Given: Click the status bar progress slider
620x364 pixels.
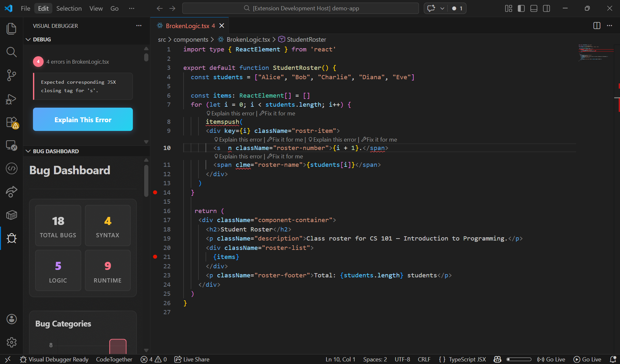Looking at the screenshot, I should (x=519, y=359).
